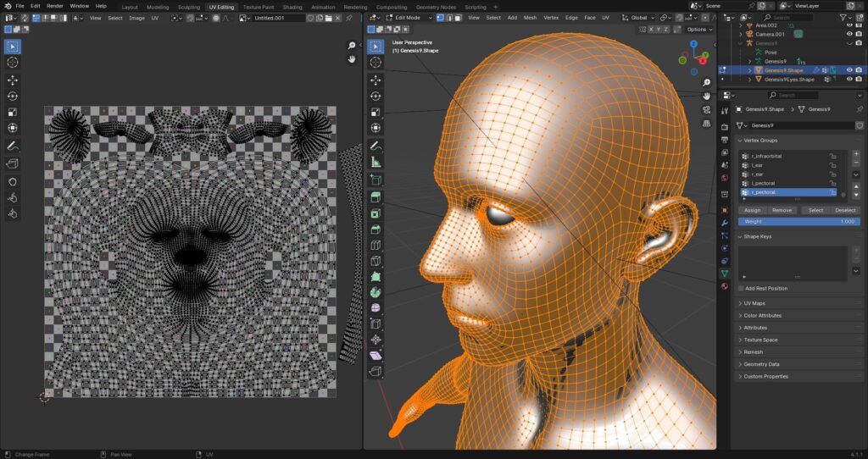Expand Camera.001 in the outliner
The image size is (868, 459).
pos(741,34)
